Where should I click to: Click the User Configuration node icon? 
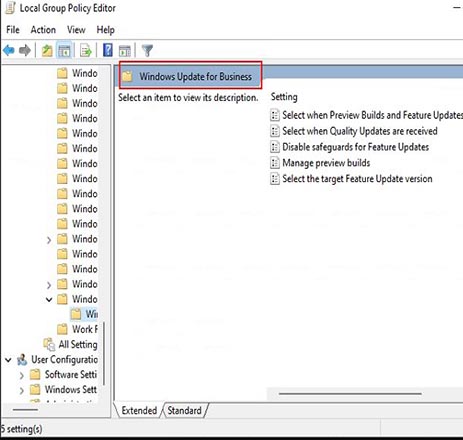22,360
